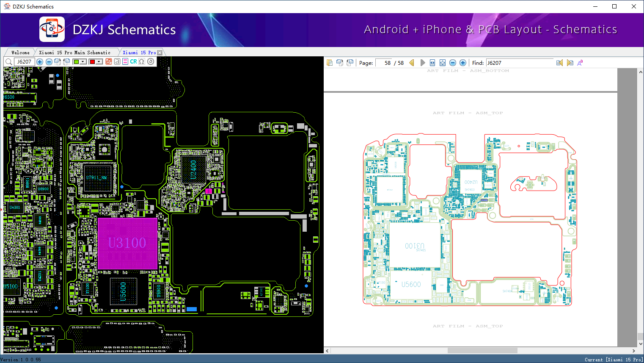Find the next search match in PDF
The height and width of the screenshot is (363, 644).
[x=570, y=63]
